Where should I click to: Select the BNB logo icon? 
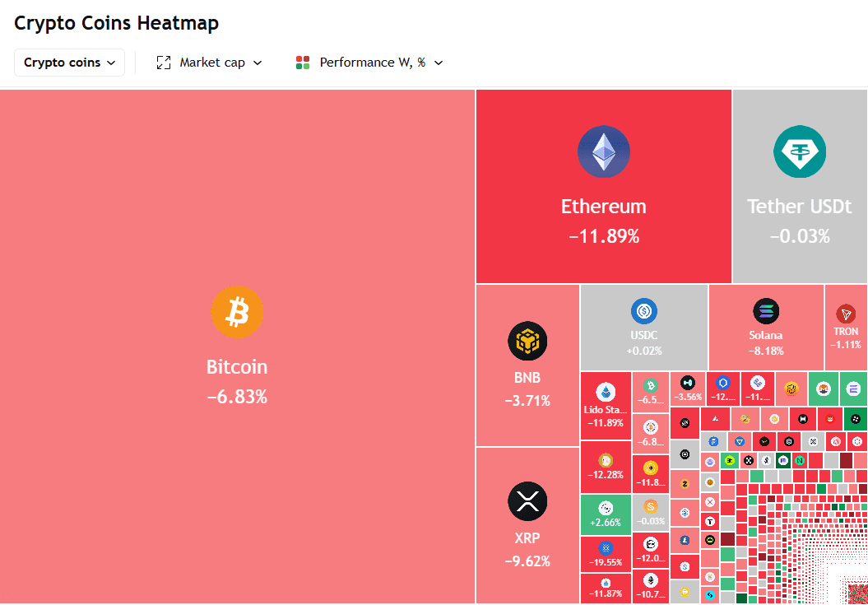pyautogui.click(x=527, y=340)
